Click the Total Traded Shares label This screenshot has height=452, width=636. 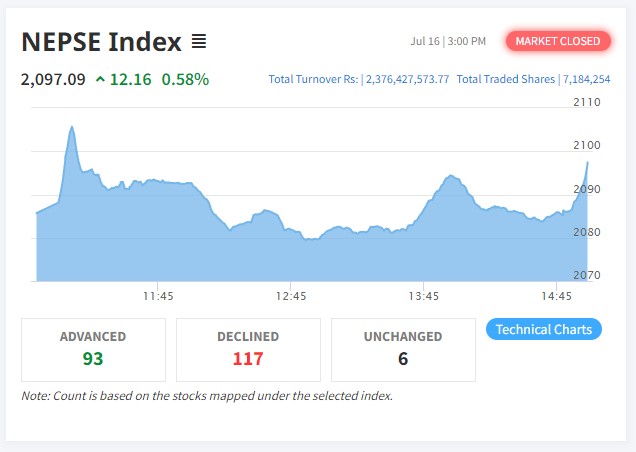click(506, 79)
